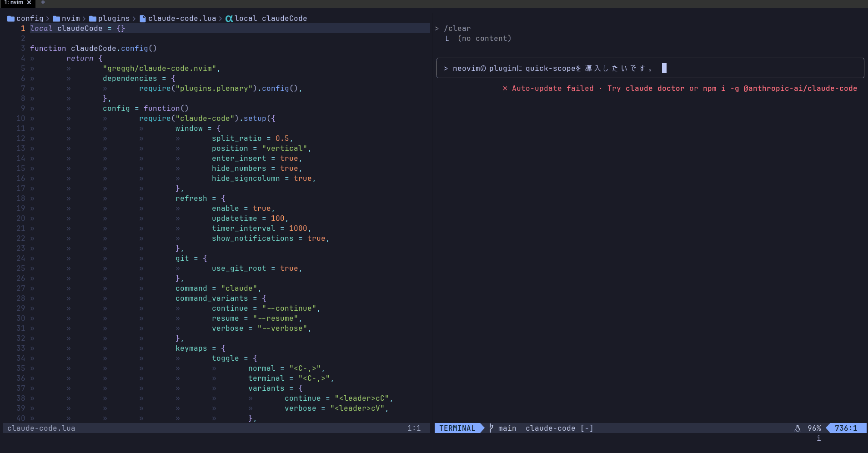Click the git branch icon in statusline

(491, 428)
